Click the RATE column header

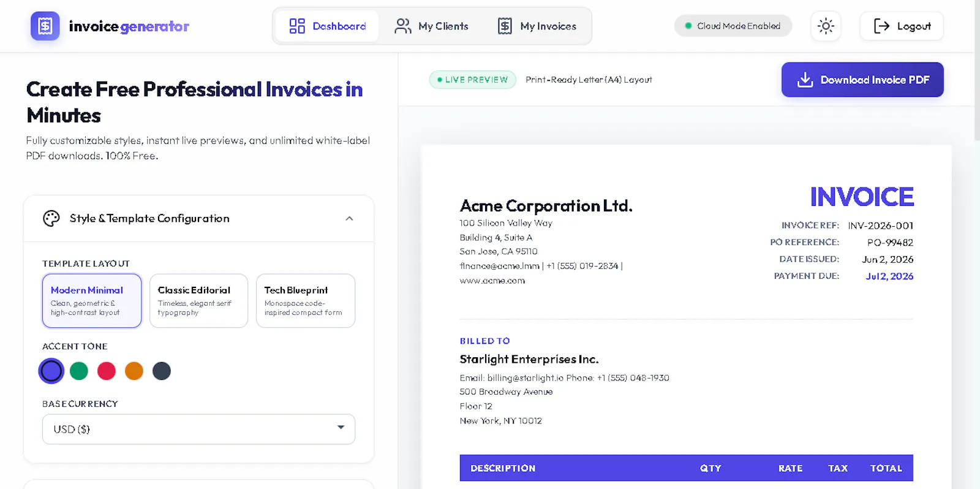click(x=790, y=468)
